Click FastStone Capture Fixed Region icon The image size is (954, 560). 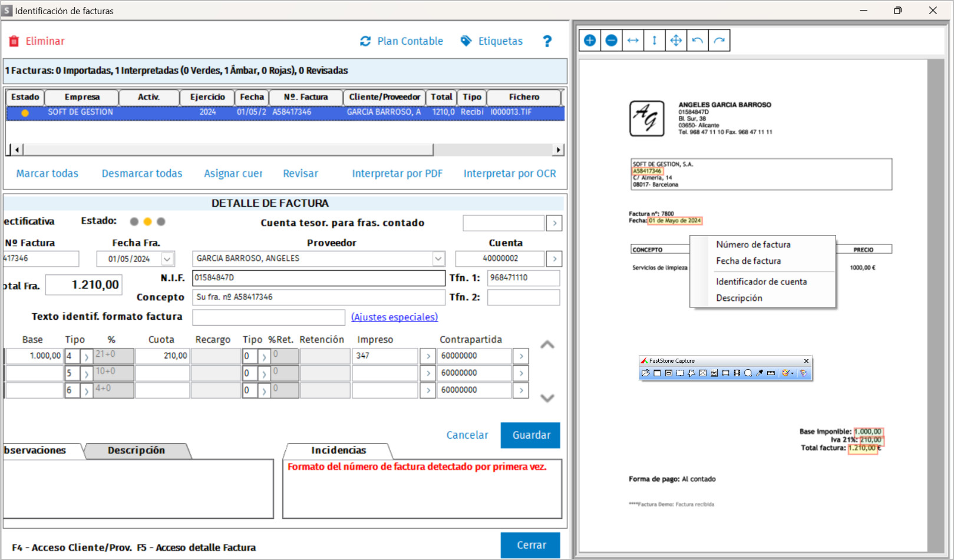(x=725, y=373)
